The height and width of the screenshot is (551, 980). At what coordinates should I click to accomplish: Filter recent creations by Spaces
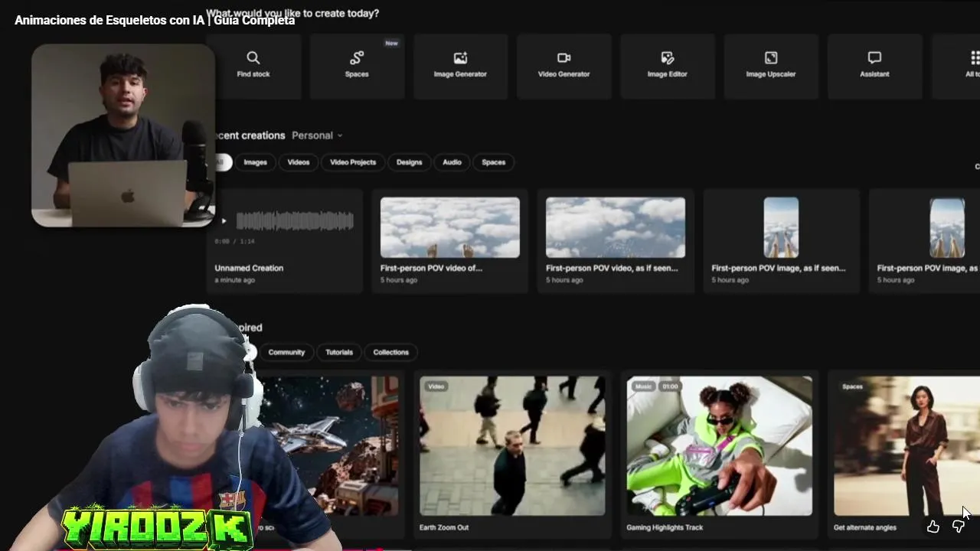click(493, 162)
